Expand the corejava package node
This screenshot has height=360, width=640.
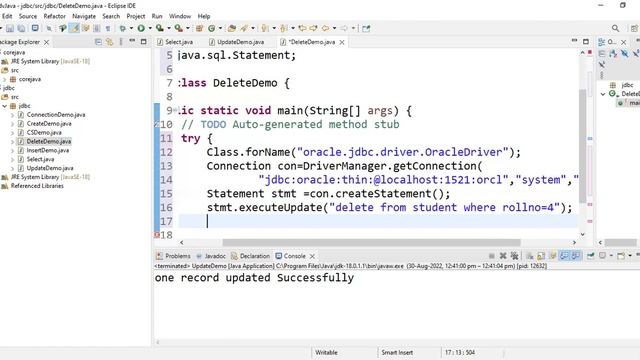(x=4, y=79)
